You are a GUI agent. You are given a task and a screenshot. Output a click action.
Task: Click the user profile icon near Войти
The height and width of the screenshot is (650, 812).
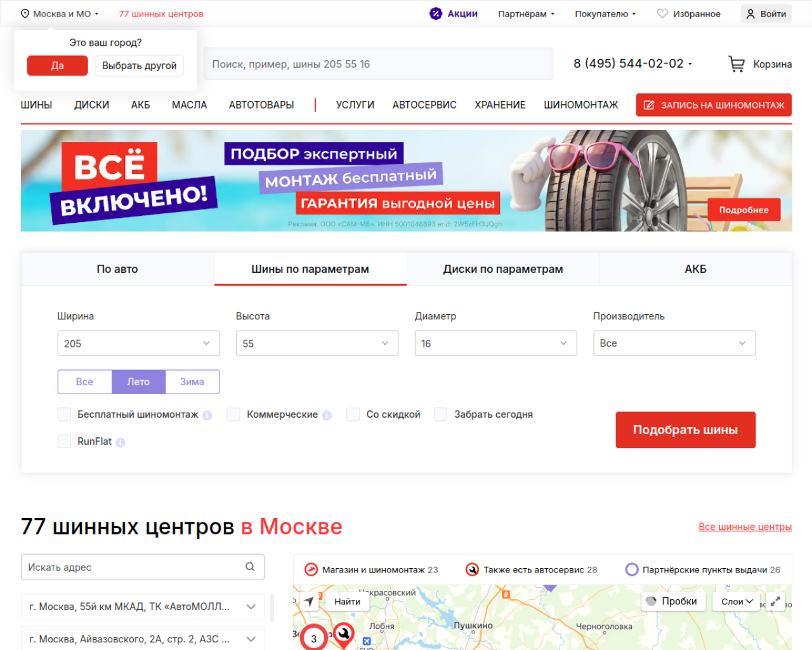pos(750,14)
